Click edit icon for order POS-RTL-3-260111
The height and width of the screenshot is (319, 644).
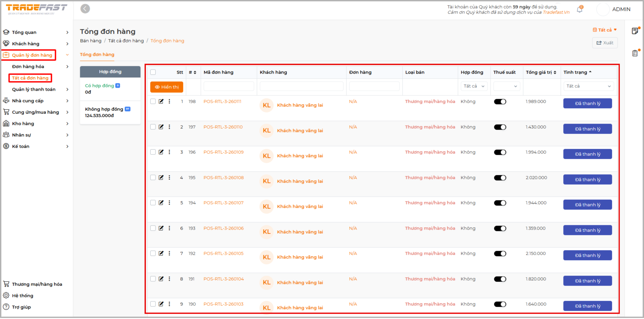point(161,101)
